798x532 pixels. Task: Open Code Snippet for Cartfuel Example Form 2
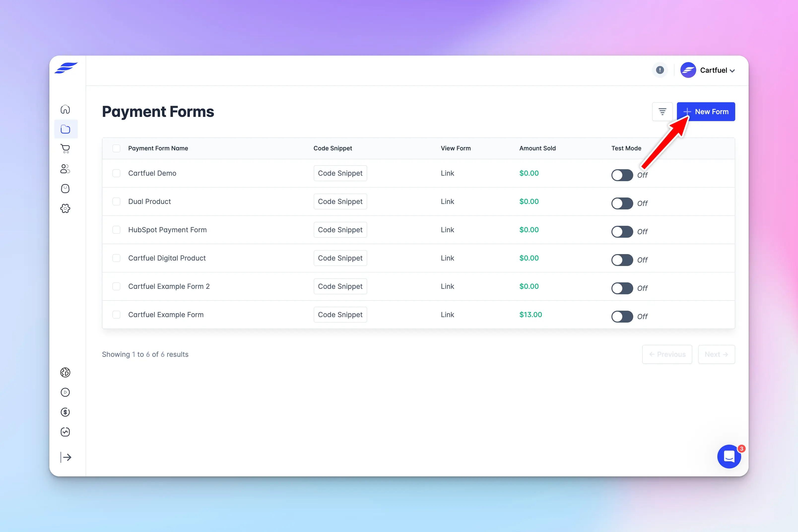[340, 286]
